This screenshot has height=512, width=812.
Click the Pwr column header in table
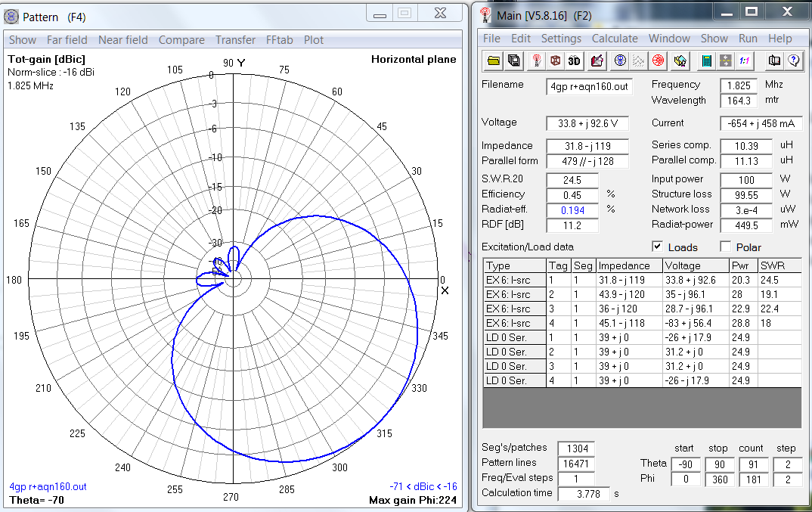click(743, 266)
